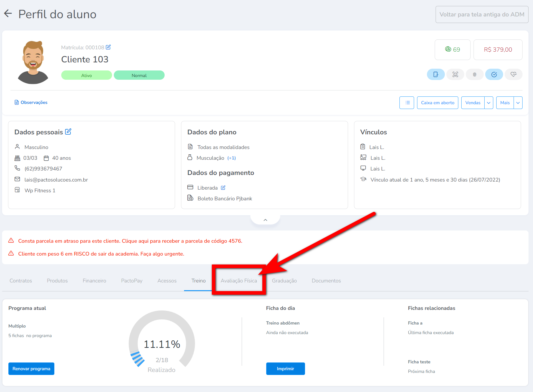Collapse the student details panel chevron
The width and height of the screenshot is (533, 392).
(265, 220)
